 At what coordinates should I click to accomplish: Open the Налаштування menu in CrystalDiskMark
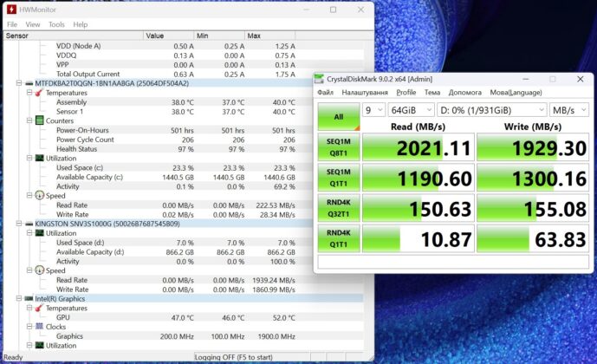point(365,93)
